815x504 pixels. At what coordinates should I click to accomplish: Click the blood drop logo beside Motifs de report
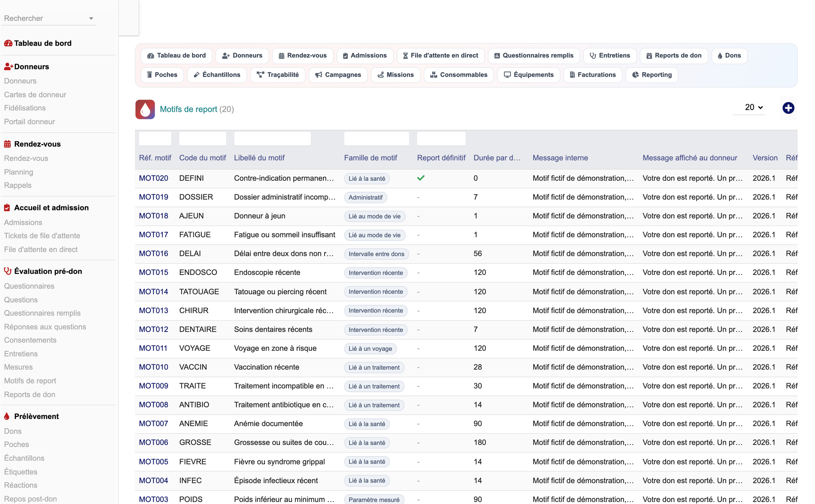tap(145, 109)
